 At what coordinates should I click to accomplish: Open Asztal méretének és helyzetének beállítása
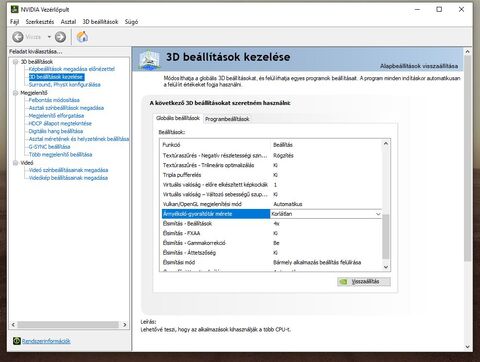79,139
